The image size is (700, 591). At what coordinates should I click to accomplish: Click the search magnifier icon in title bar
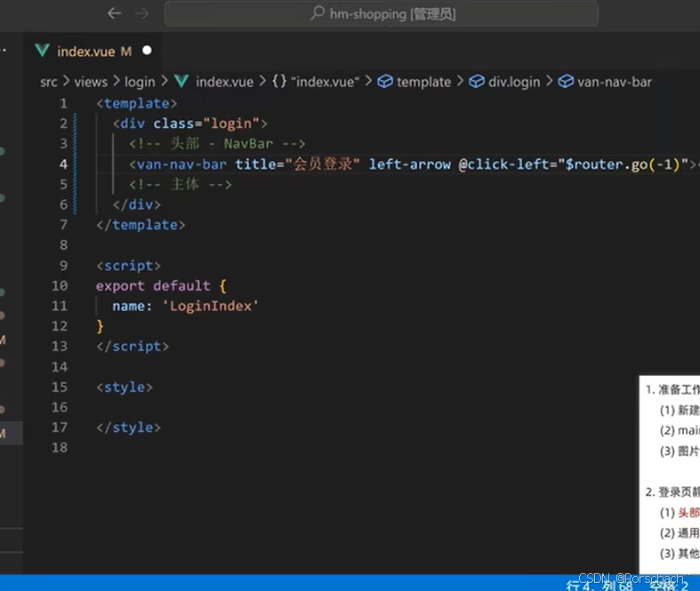coord(318,13)
